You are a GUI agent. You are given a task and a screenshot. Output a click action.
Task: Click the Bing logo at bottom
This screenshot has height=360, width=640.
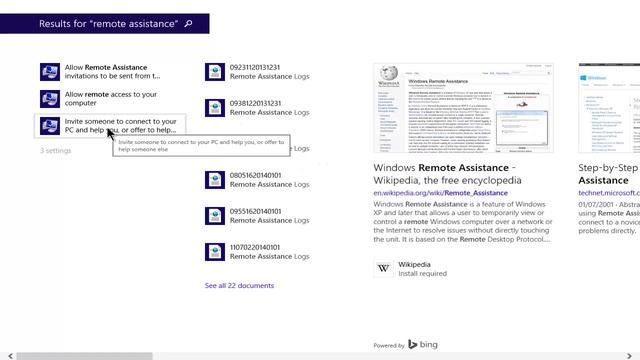pyautogui.click(x=423, y=344)
